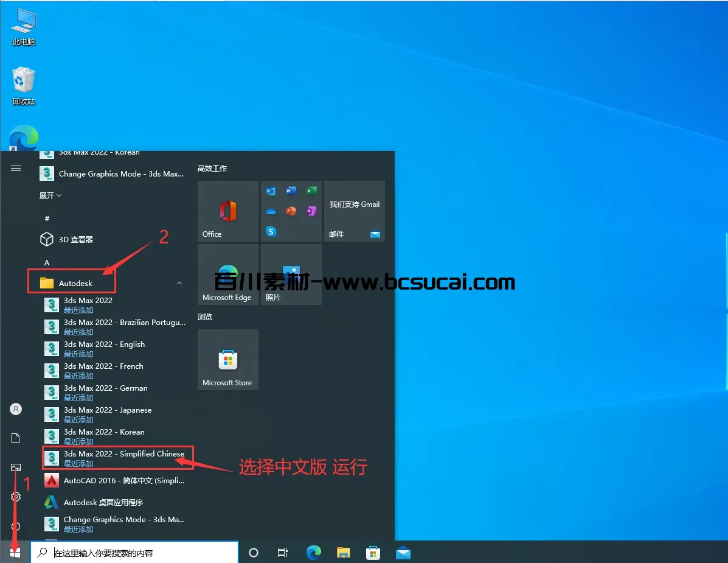This screenshot has width=728, height=563.
Task: Open the Mail tile with Gmail text
Action: 354,211
